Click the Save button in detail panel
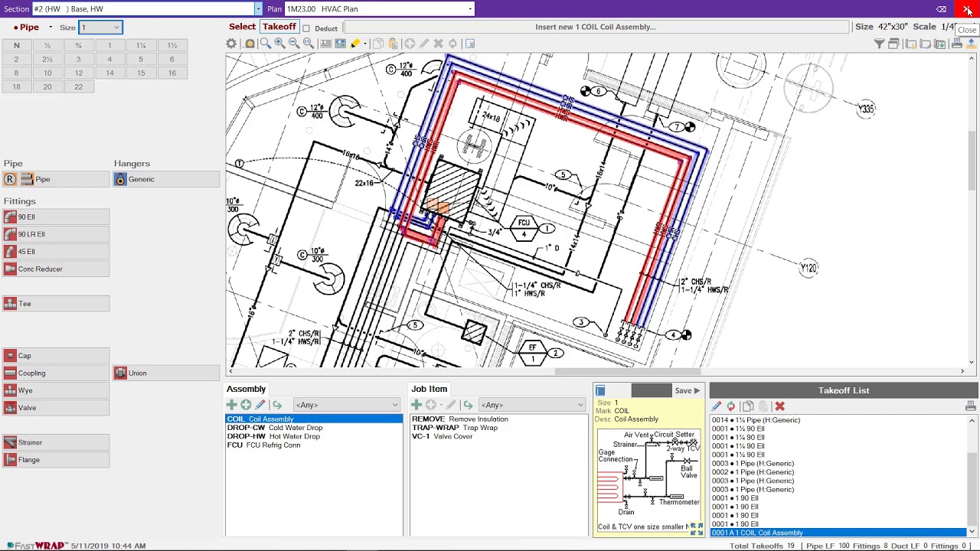This screenshot has height=551, width=980. (x=687, y=390)
